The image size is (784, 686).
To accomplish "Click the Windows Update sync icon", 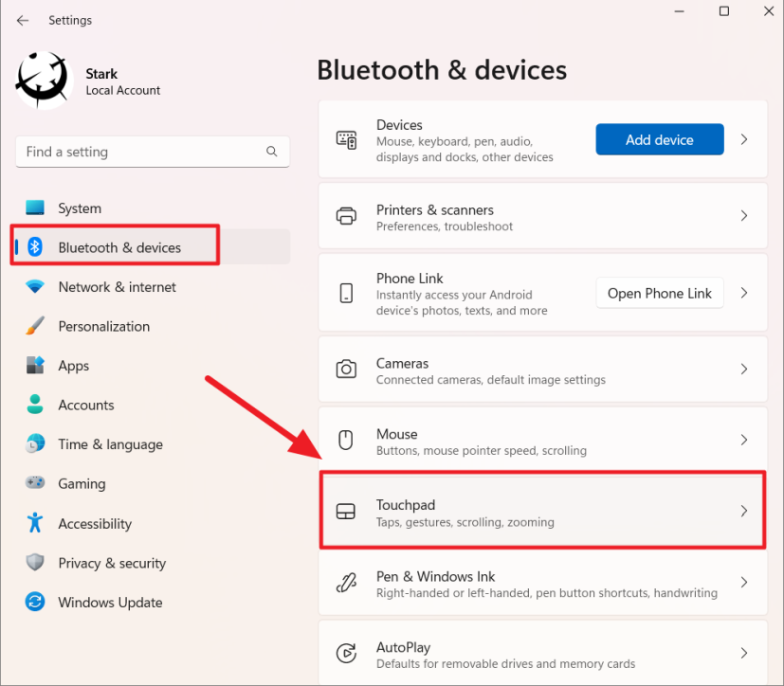I will pyautogui.click(x=35, y=602).
